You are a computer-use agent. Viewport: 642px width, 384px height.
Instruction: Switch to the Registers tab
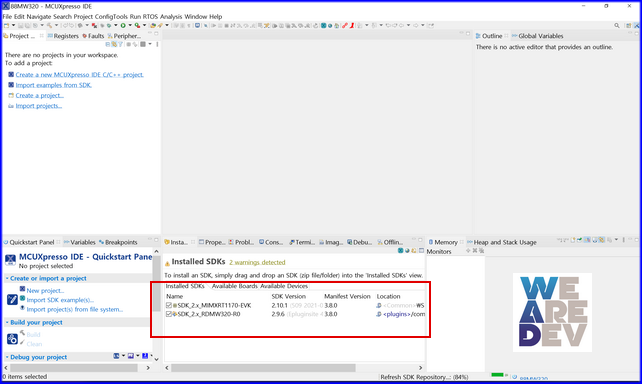[x=63, y=36]
